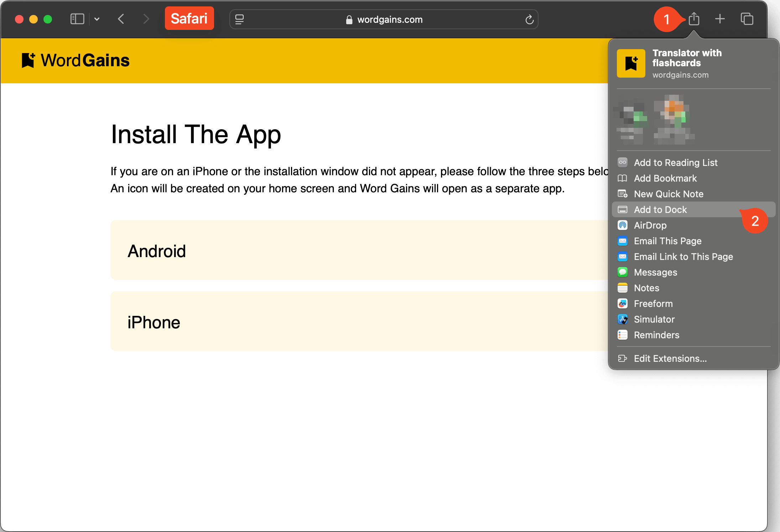Viewport: 780px width, 532px height.
Task: Click the Edit Extensions puzzle icon
Action: [622, 358]
